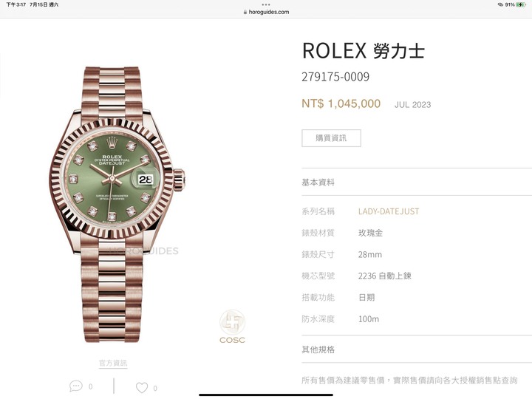
Task: Tap the battery status icon
Action: click(x=521, y=4)
